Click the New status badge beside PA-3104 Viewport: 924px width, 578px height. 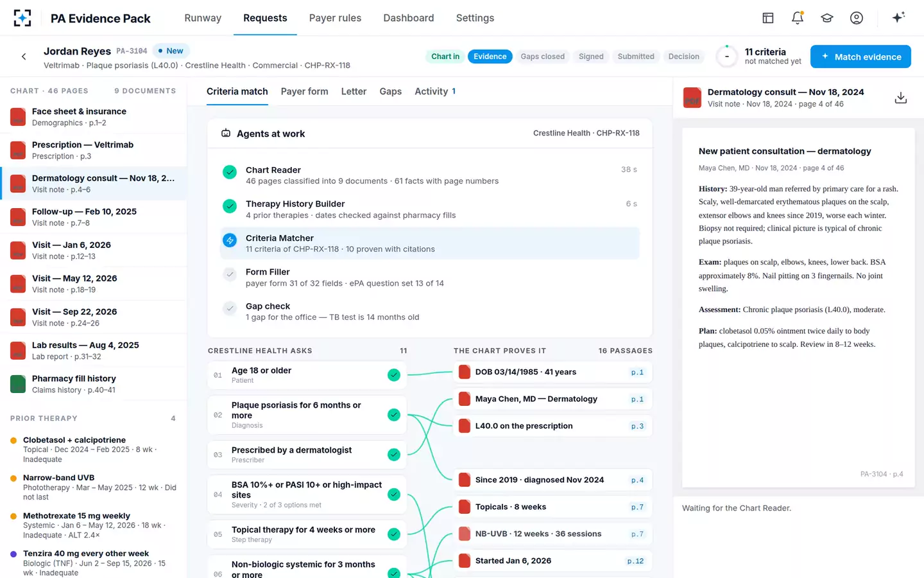171,51
